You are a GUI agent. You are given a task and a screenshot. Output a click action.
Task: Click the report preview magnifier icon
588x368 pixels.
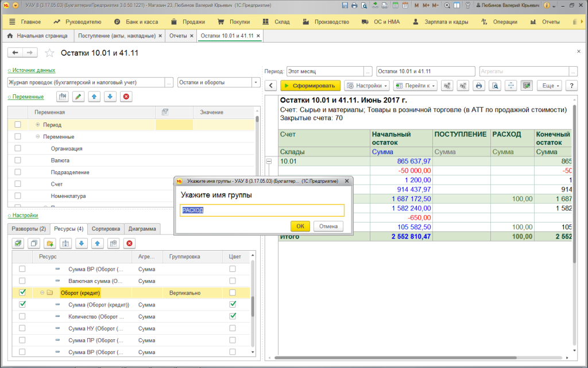click(496, 86)
